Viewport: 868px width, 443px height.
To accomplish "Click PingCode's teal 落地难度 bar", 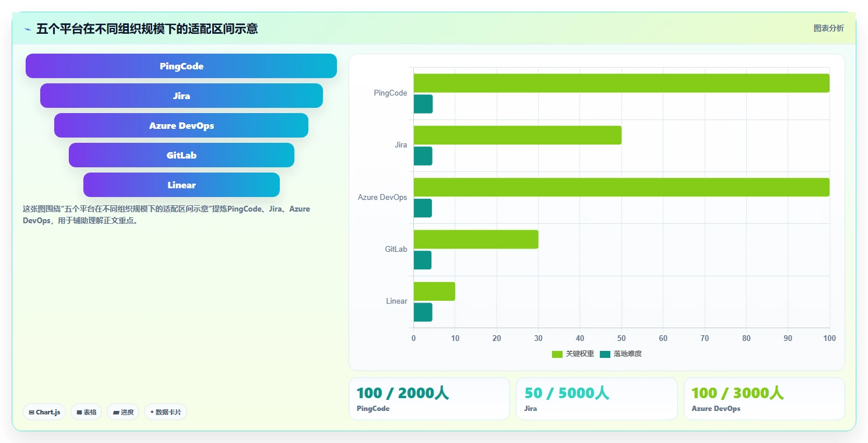I will point(423,104).
